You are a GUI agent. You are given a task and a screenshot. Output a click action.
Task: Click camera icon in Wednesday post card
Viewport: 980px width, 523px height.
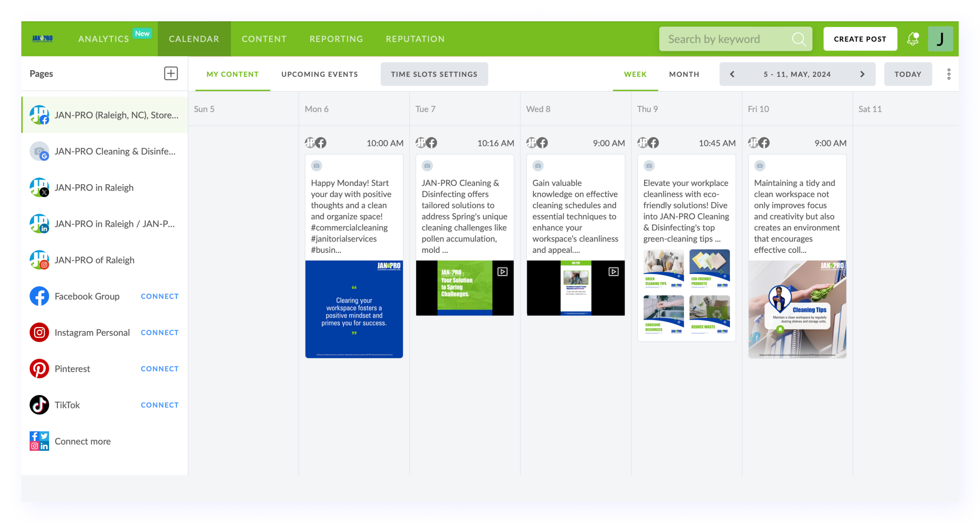click(538, 166)
